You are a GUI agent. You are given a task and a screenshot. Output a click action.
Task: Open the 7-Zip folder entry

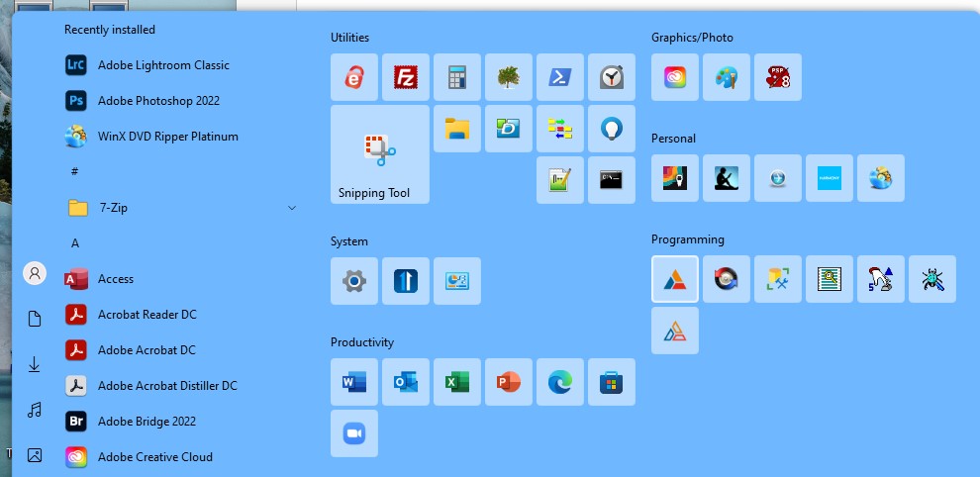pos(181,208)
